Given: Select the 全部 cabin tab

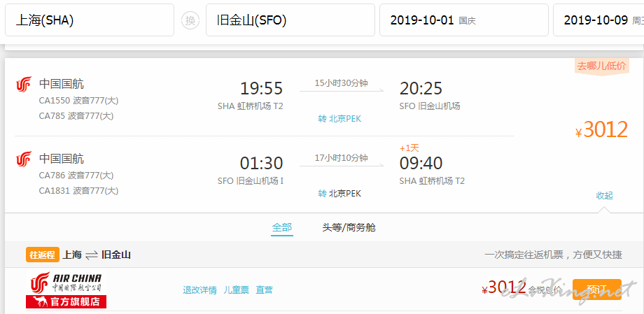Looking at the screenshot, I should (281, 227).
